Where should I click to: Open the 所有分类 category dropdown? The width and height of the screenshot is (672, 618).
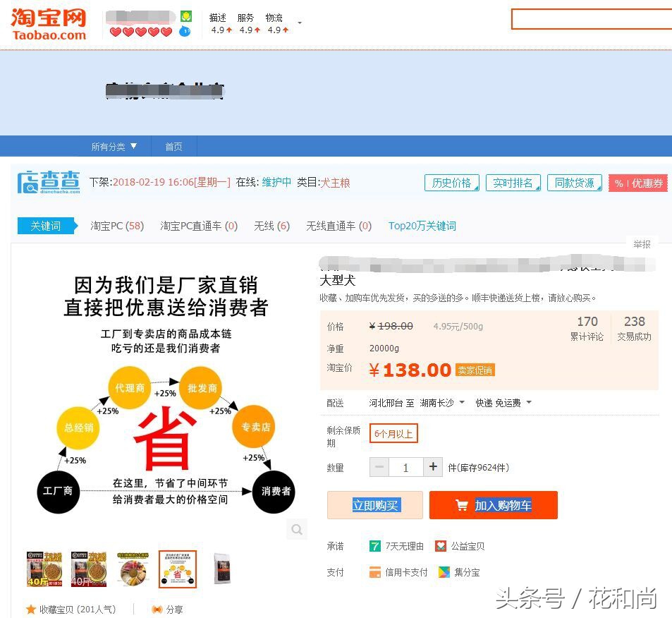click(114, 147)
